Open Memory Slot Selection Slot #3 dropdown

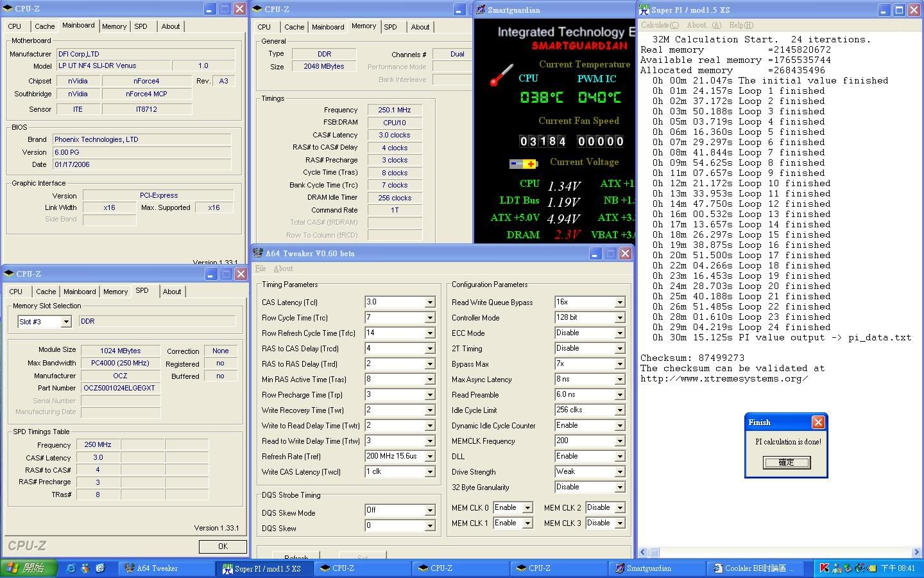(65, 322)
